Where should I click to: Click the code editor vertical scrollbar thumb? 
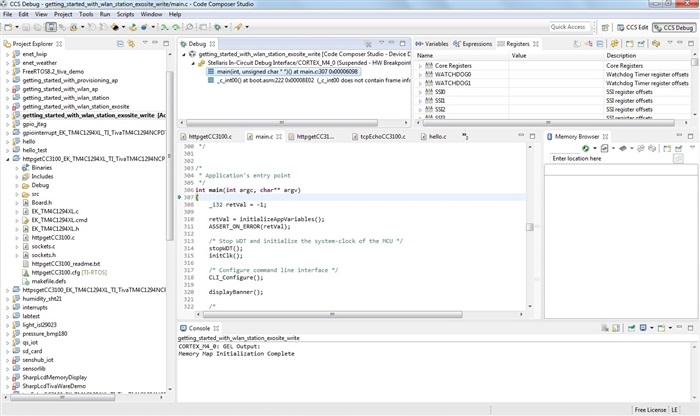click(x=530, y=227)
